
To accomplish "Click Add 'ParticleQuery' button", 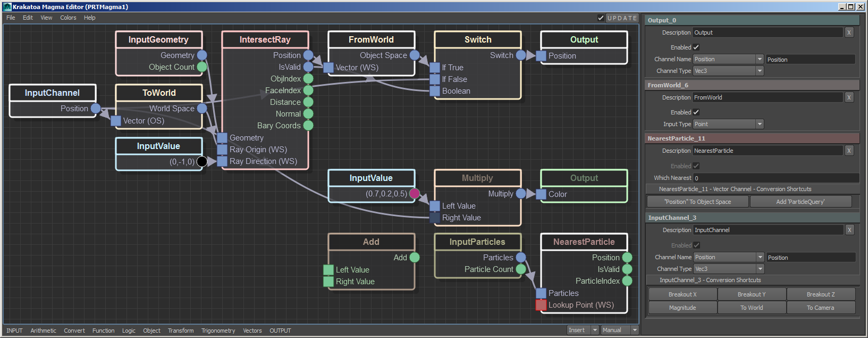I will point(800,202).
